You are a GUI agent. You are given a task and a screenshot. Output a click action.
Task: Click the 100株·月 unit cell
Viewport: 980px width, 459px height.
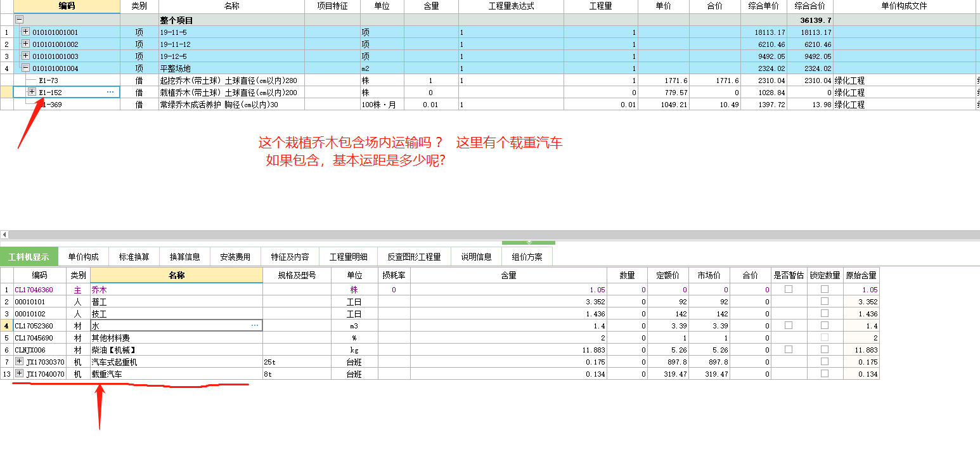click(x=382, y=105)
